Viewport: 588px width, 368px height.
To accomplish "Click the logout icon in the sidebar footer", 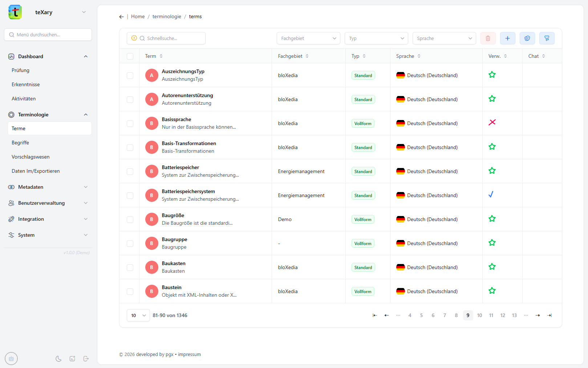I will (x=86, y=359).
